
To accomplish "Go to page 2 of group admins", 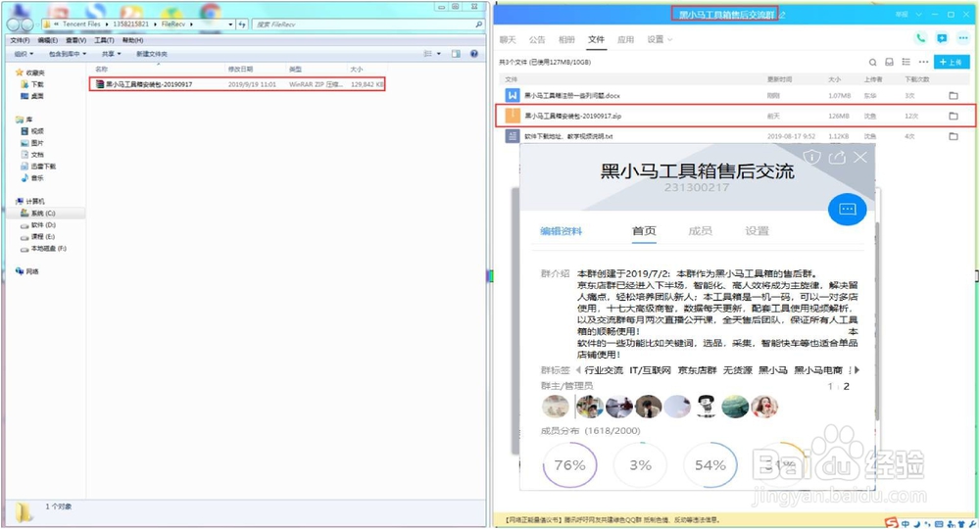I will 847,387.
